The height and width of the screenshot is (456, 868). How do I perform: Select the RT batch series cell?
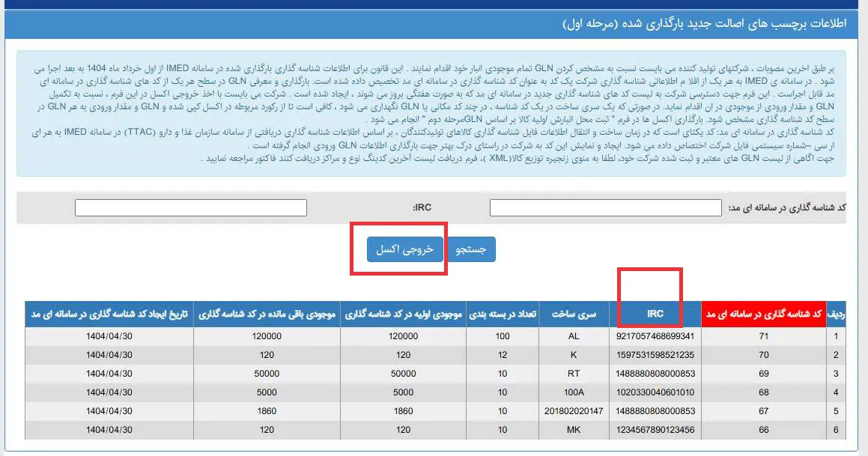574,374
